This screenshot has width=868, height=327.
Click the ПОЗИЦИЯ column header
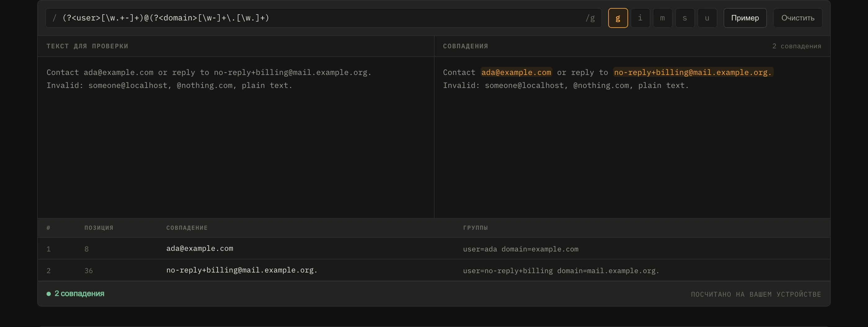point(99,228)
